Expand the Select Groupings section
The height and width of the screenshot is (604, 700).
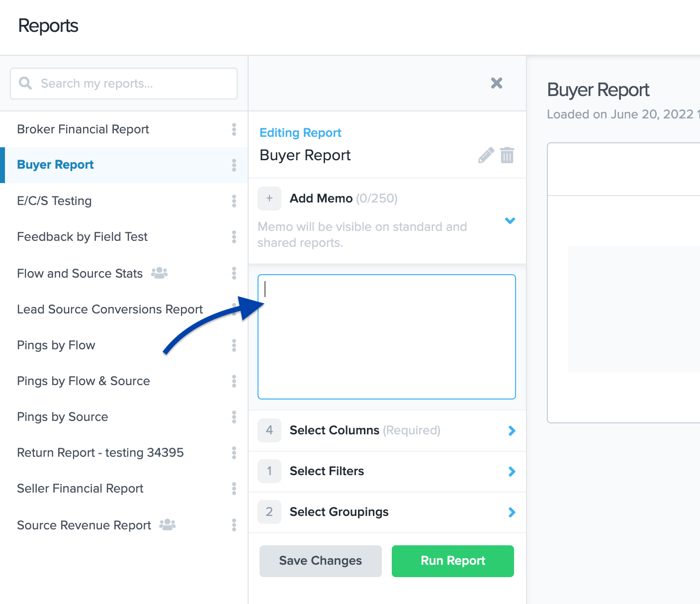tap(512, 512)
